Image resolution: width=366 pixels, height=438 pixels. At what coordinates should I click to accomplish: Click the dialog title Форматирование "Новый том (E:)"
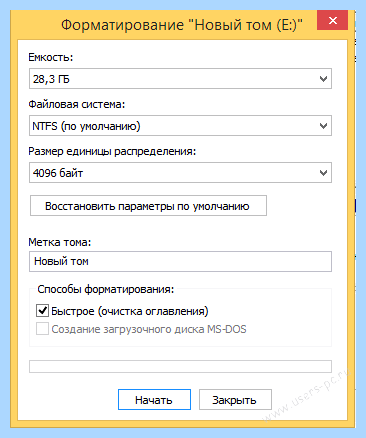[x=182, y=25]
